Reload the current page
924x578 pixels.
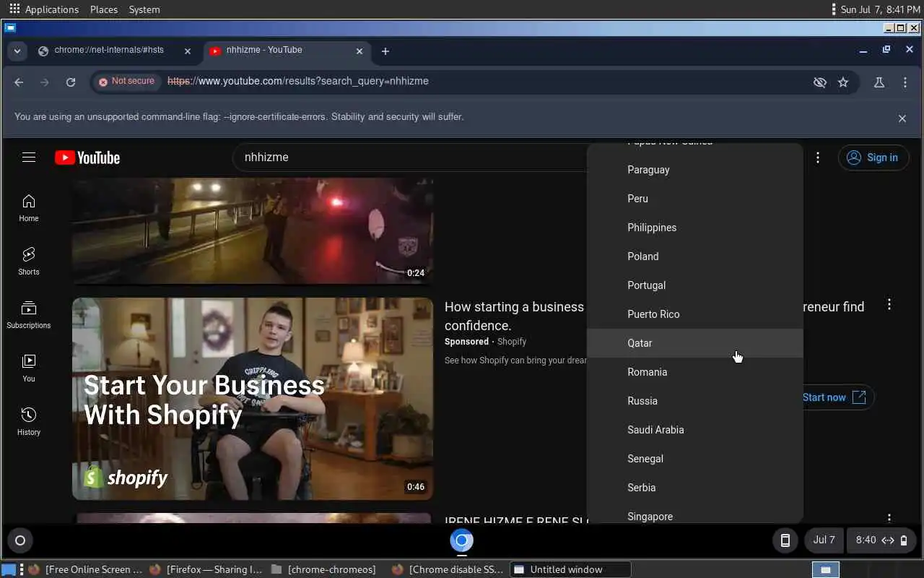tap(71, 82)
